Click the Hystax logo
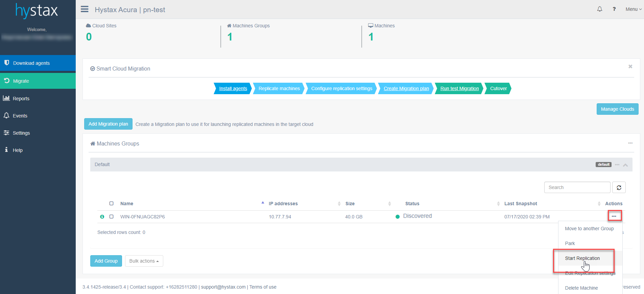 pos(37,10)
